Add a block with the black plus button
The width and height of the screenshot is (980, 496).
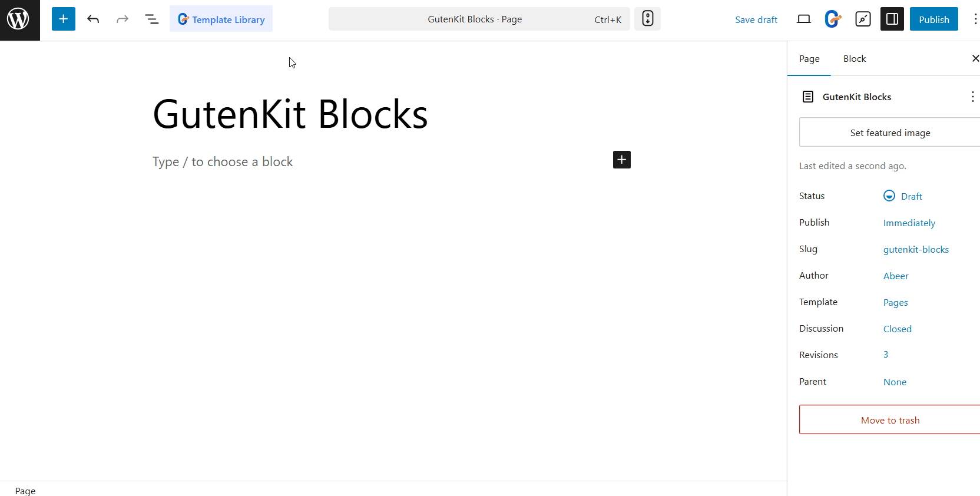[621, 160]
